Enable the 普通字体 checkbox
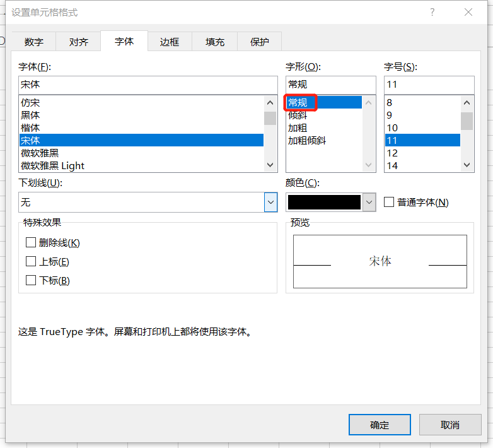Screen dimensions: 493x448 389,202
